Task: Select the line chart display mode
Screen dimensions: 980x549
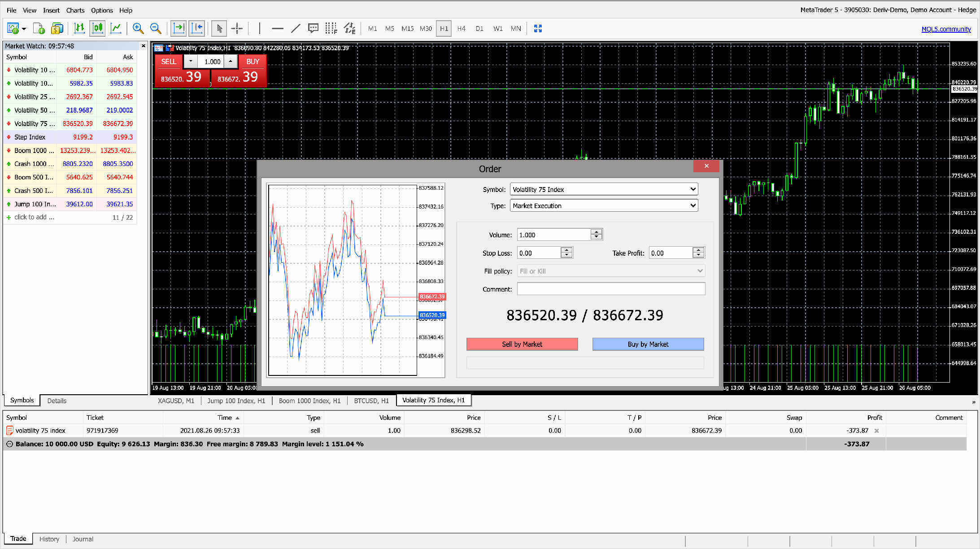Action: click(x=115, y=28)
